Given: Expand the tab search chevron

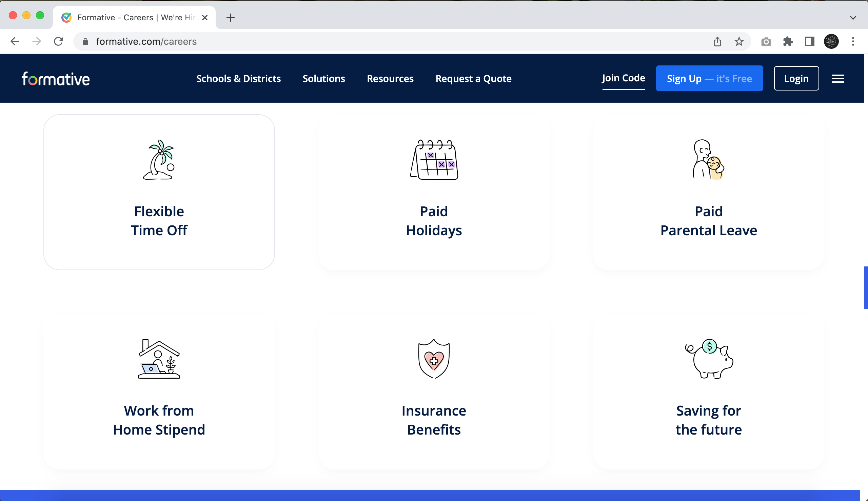Looking at the screenshot, I should tap(852, 18).
